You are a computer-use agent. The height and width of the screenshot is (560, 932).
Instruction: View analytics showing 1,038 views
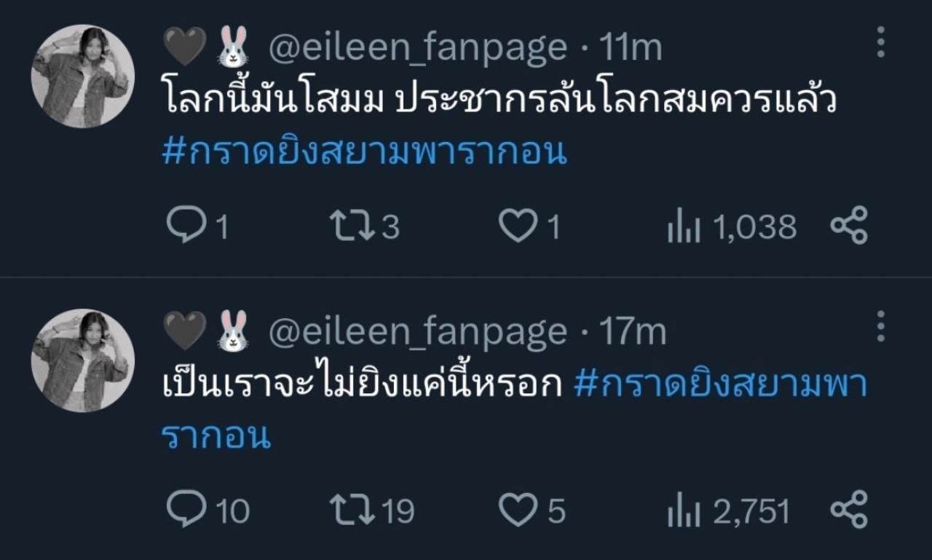pyautogui.click(x=683, y=228)
